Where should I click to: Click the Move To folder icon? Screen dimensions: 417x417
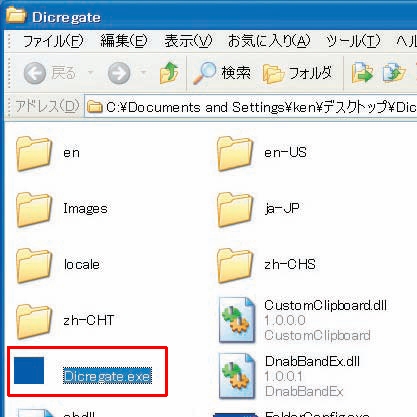pyautogui.click(x=362, y=73)
